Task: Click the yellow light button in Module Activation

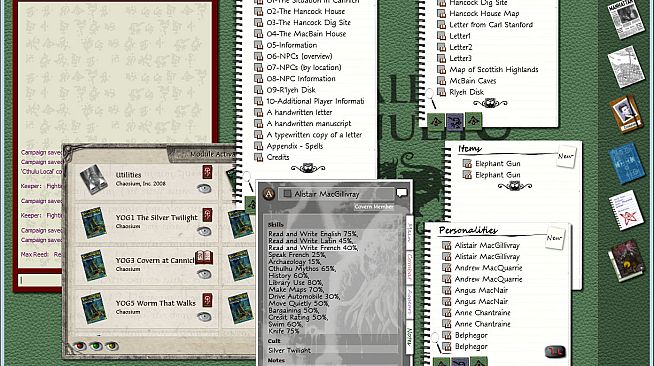Action: [x=112, y=346]
